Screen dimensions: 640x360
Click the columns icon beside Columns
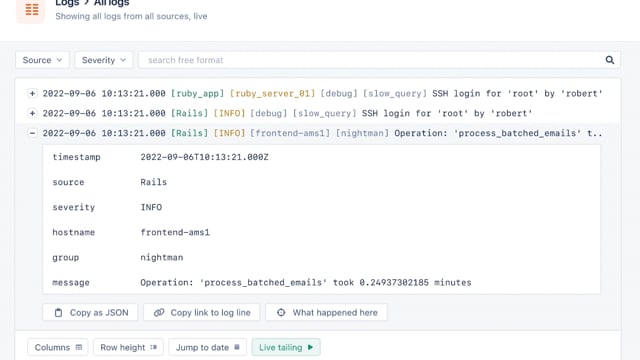pos(79,347)
